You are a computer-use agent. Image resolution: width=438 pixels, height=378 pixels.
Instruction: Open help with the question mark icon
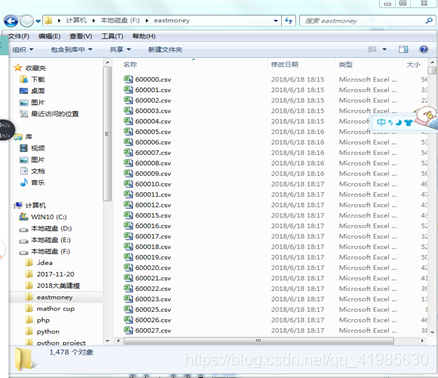pyautogui.click(x=424, y=49)
